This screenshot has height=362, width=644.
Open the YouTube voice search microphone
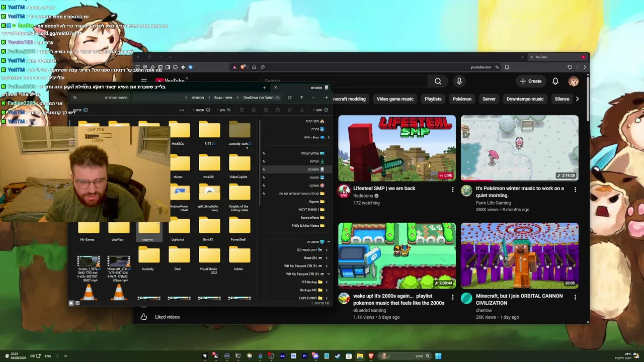coord(459,81)
